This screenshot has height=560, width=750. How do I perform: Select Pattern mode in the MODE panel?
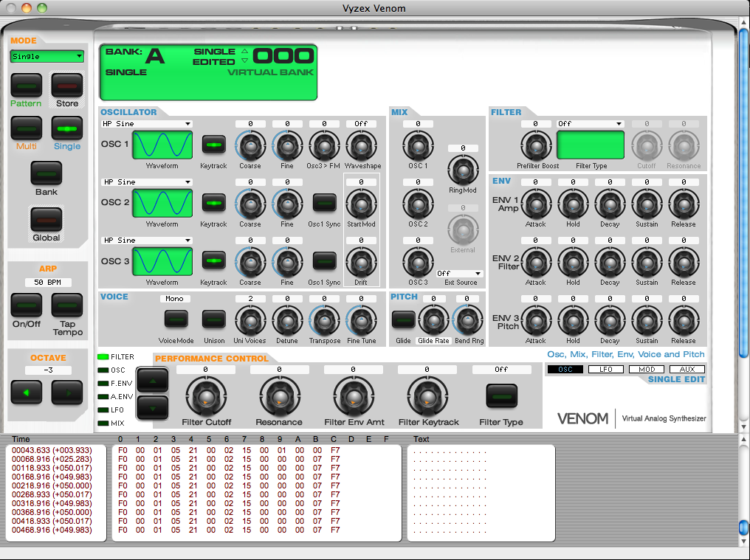pyautogui.click(x=26, y=86)
